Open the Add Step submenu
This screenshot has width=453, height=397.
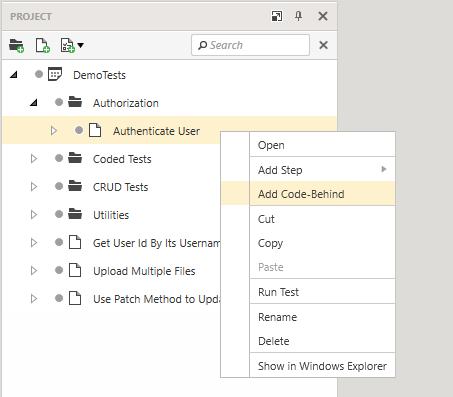[x=308, y=170]
